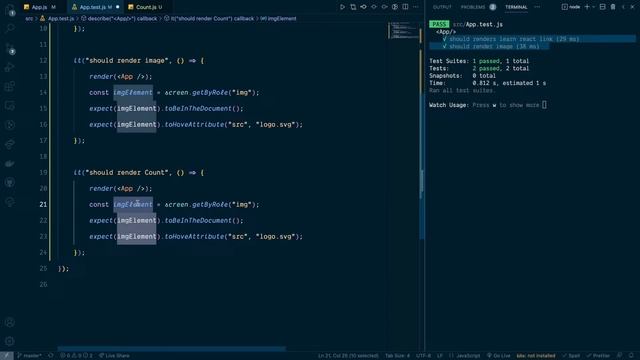The image size is (640, 360).
Task: Click Spell checker status item
Action: [x=571, y=356]
